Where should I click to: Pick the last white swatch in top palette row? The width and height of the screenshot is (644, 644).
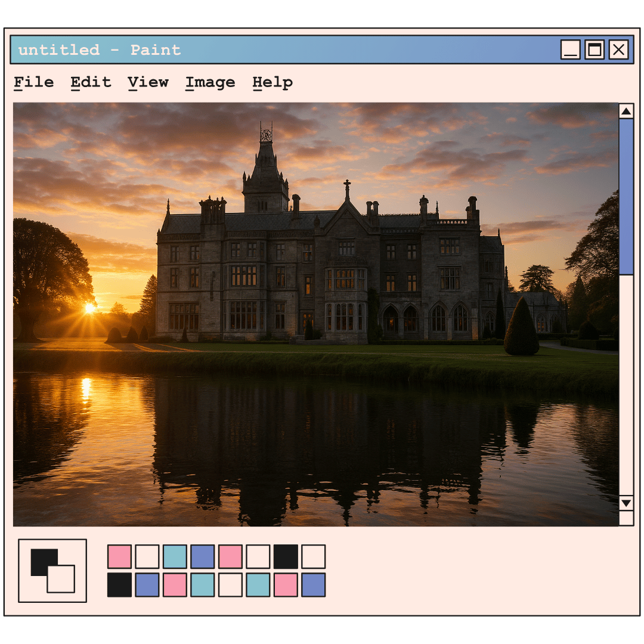pyautogui.click(x=314, y=556)
